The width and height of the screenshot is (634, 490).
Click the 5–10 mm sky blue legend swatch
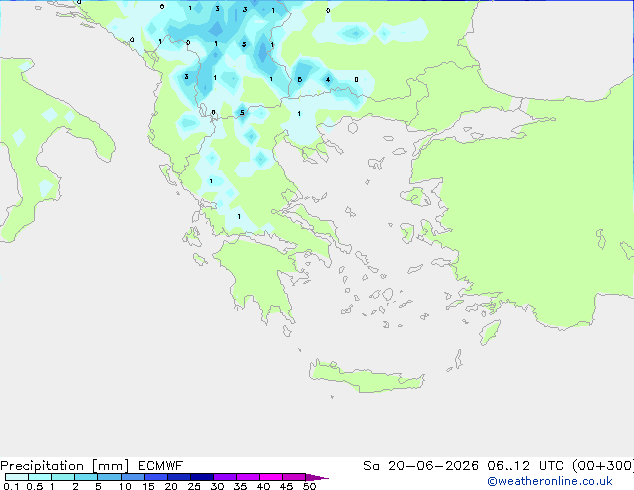109,477
